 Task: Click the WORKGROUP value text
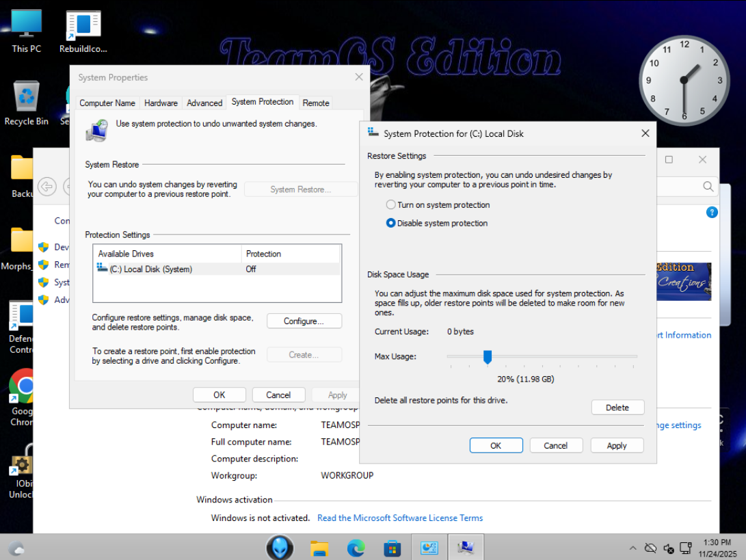pos(347,475)
